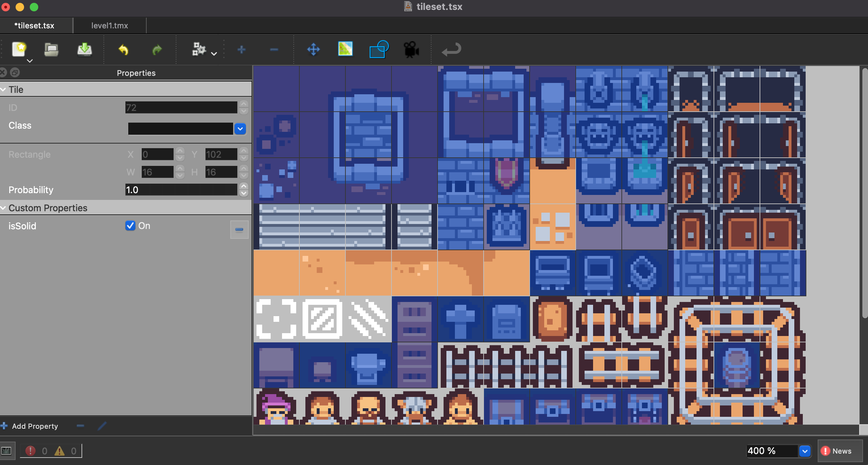Click the warnings triangle indicator
The image size is (868, 465).
coord(60,451)
